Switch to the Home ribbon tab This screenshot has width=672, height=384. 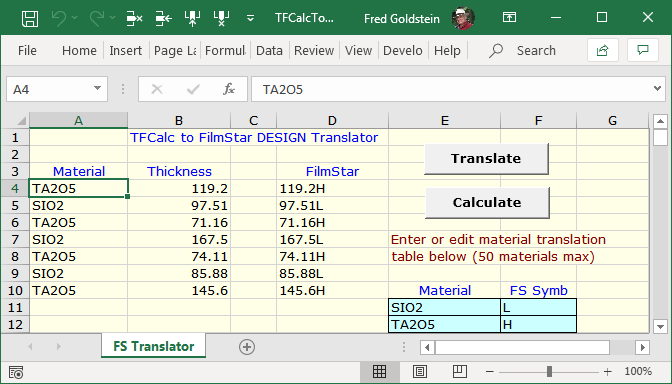(x=79, y=51)
